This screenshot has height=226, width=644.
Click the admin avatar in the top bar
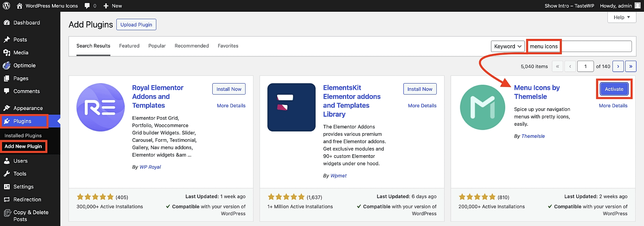pos(637,5)
